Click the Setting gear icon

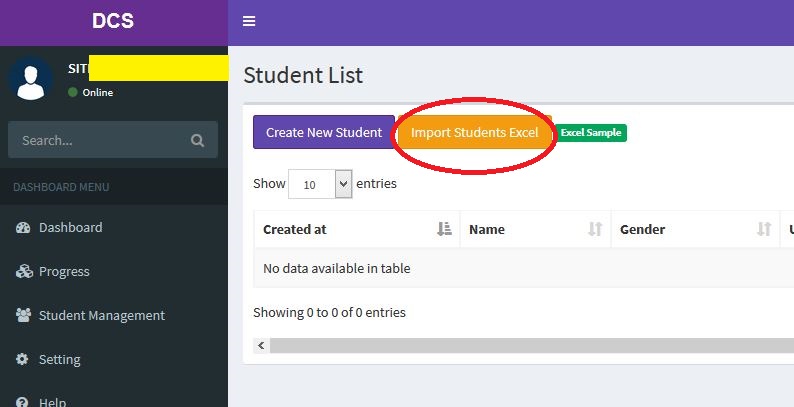tap(23, 359)
